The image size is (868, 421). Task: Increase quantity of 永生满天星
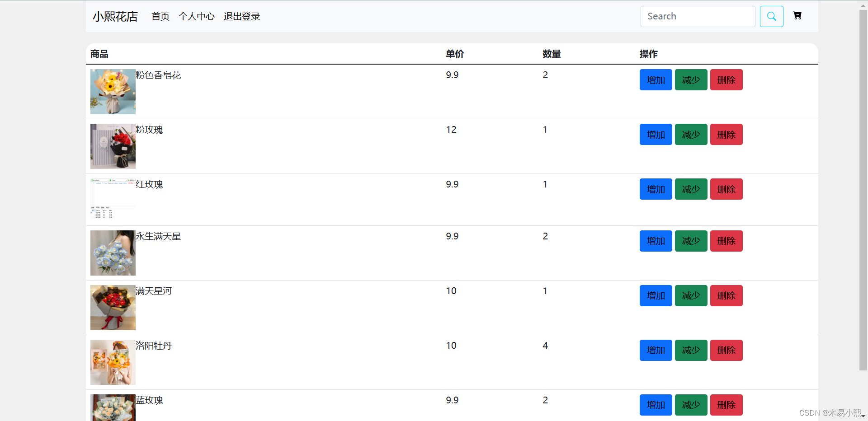(656, 241)
